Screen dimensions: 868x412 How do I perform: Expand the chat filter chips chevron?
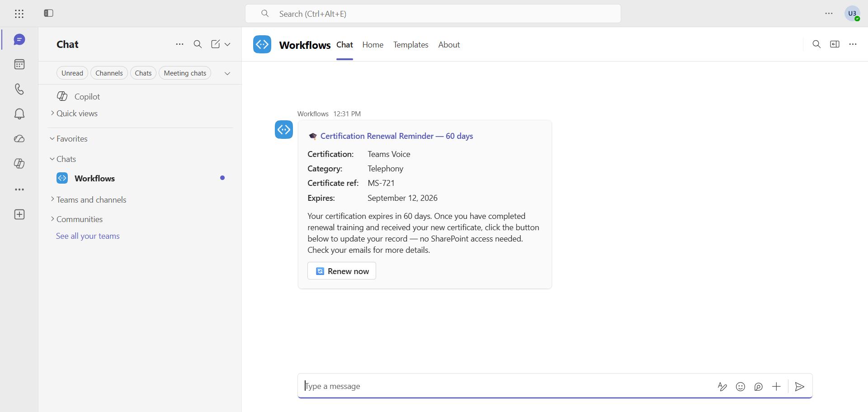click(x=227, y=73)
